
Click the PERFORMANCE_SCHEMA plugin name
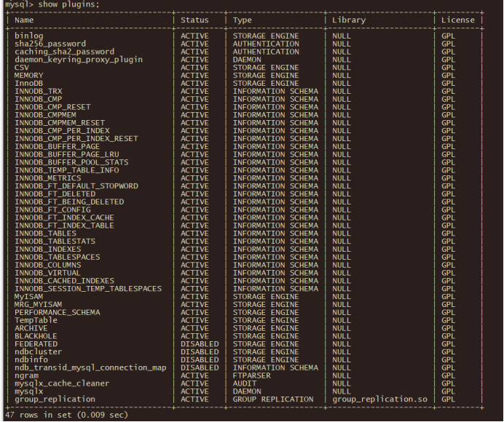pyautogui.click(x=58, y=312)
